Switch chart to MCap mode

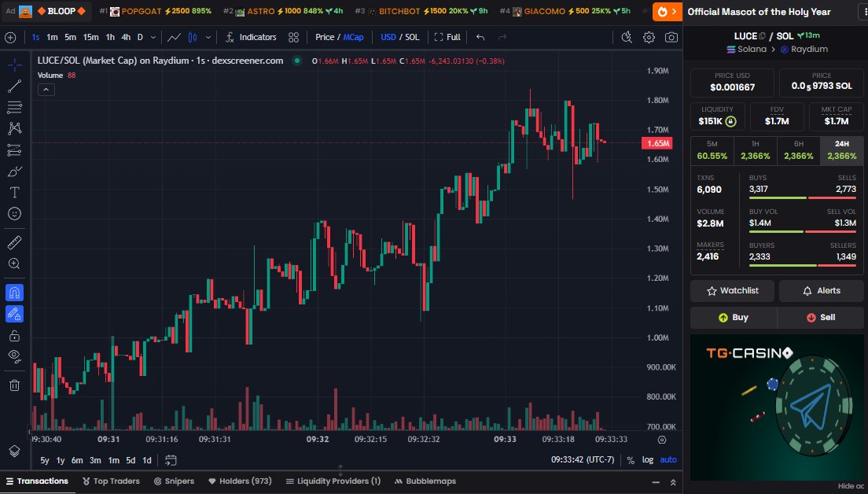click(x=353, y=37)
